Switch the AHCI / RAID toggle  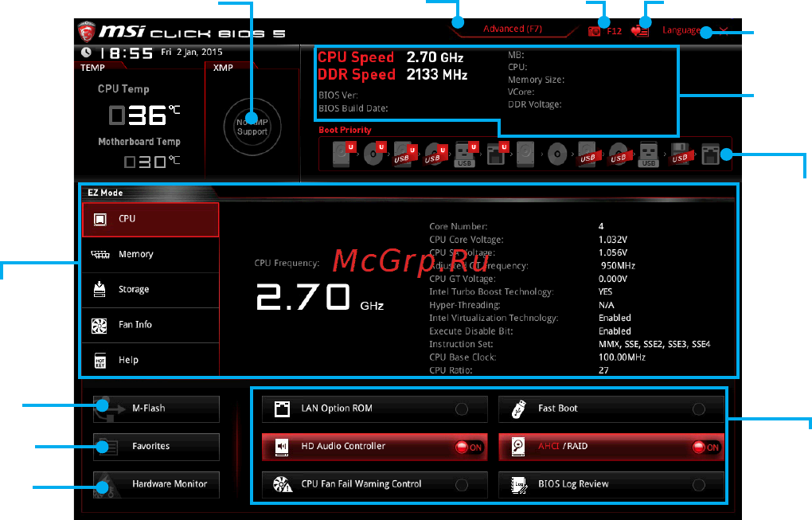[x=706, y=447]
